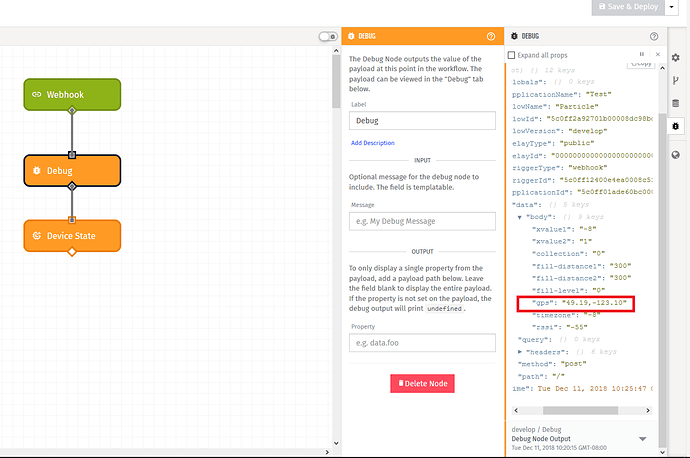Click the "rssi": "-55" line

[x=560, y=327]
